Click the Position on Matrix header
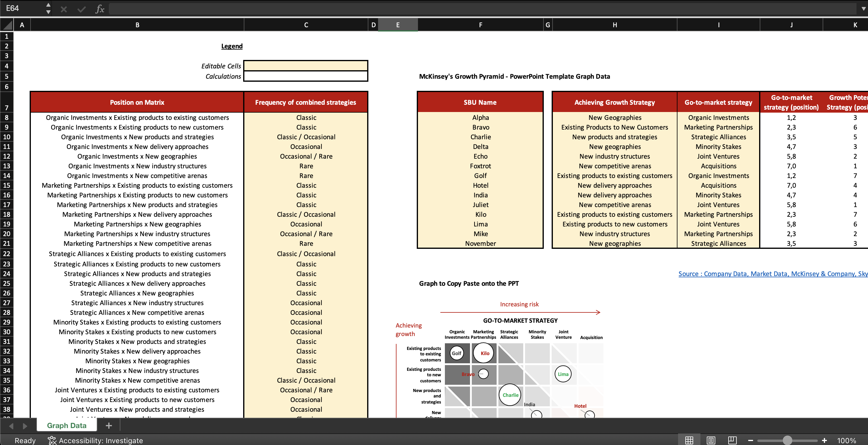This screenshot has width=868, height=445. pyautogui.click(x=137, y=102)
